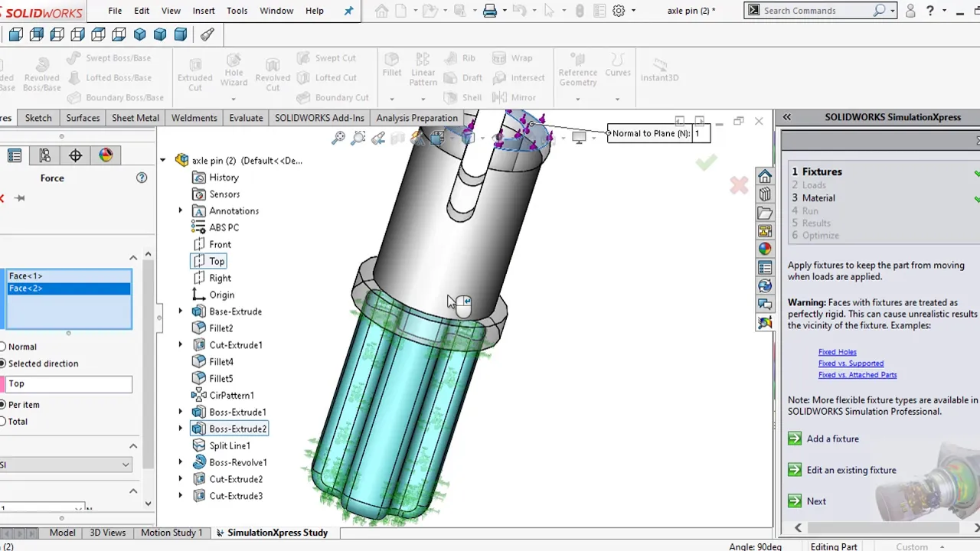Image resolution: width=980 pixels, height=551 pixels.
Task: Expand the Annotations tree node
Action: (x=181, y=210)
